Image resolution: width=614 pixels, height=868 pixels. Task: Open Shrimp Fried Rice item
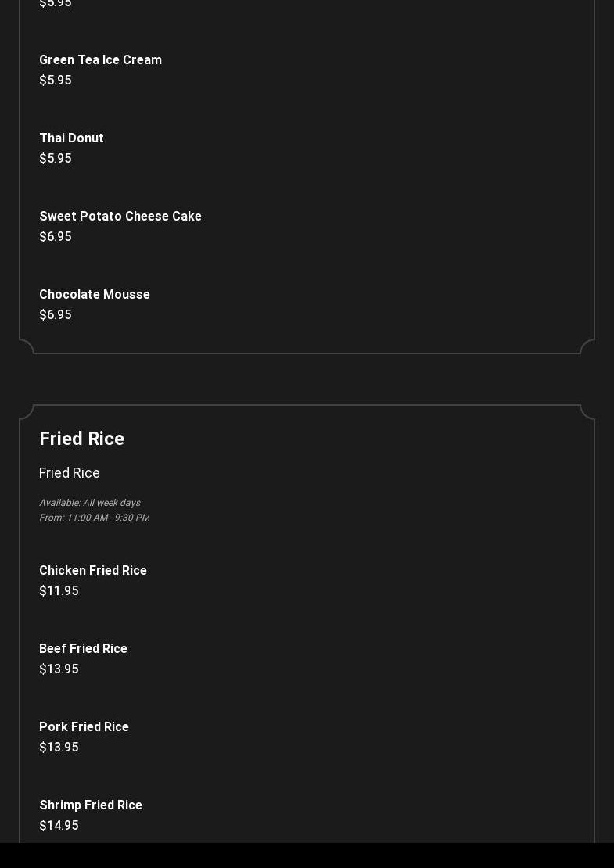pos(91,805)
